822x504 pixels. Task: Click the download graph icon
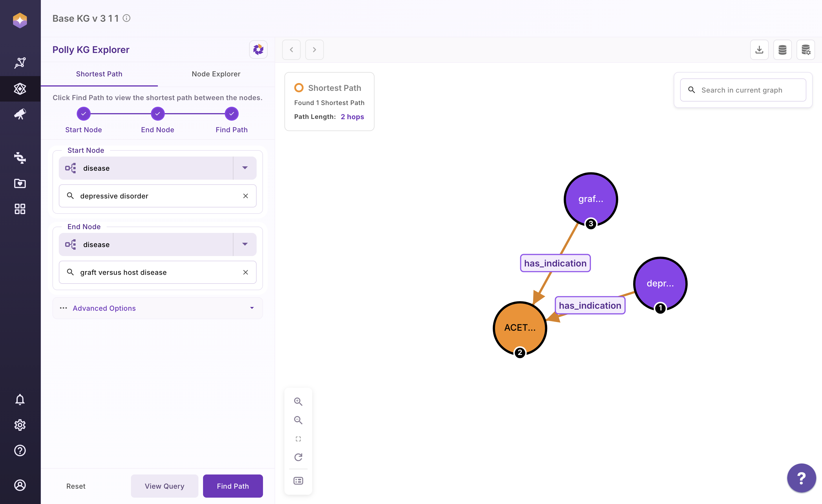759,50
